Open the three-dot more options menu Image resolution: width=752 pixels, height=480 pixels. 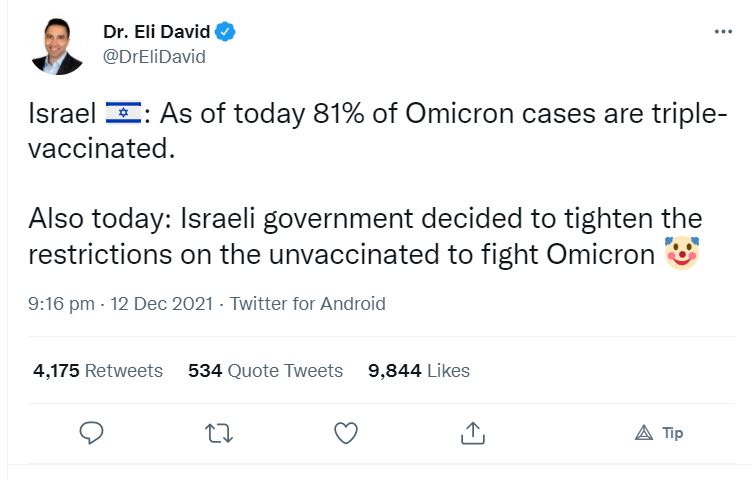[x=723, y=32]
